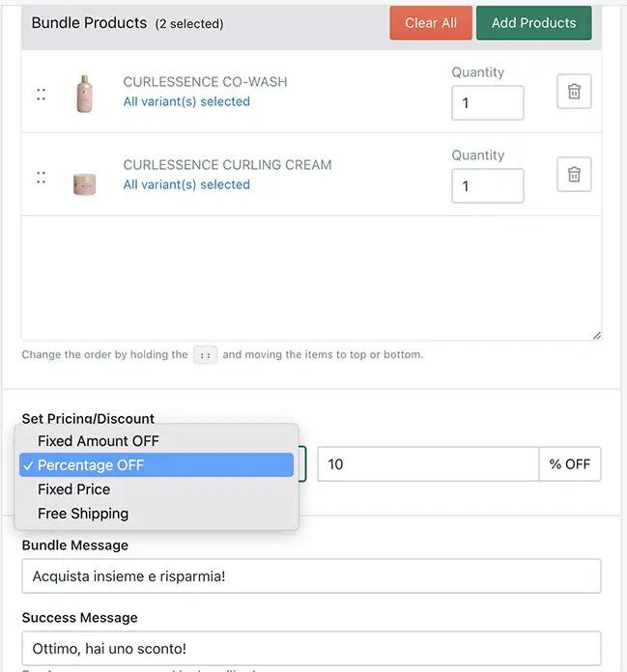Focus the CO-WASH quantity field
The image size is (627, 672).
click(x=488, y=103)
